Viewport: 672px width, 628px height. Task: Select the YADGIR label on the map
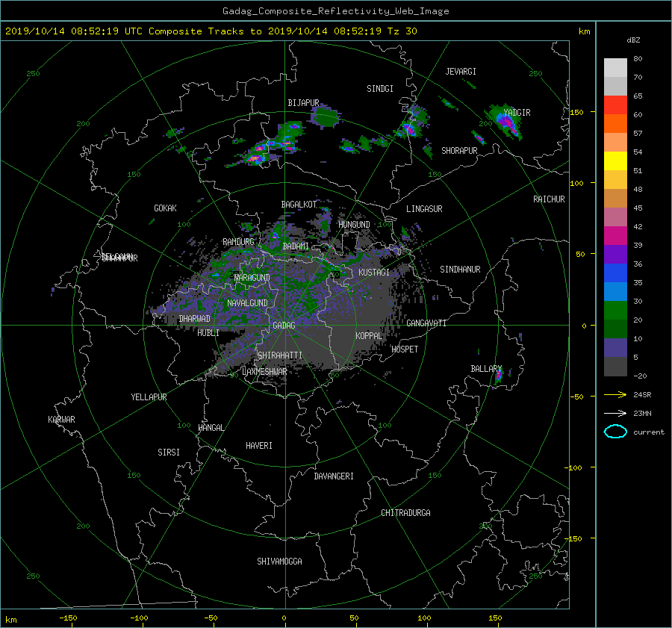517,113
